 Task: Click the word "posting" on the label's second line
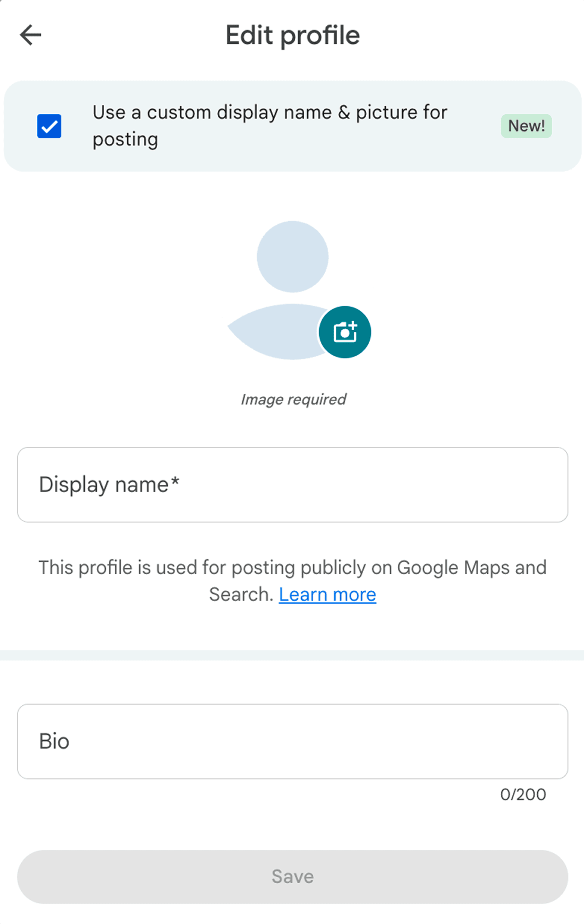pos(125,140)
